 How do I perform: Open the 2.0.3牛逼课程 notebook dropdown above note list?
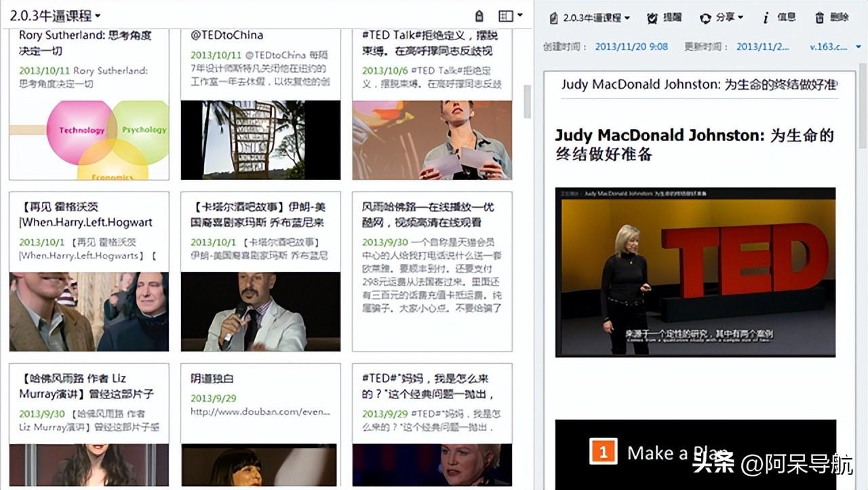56,16
